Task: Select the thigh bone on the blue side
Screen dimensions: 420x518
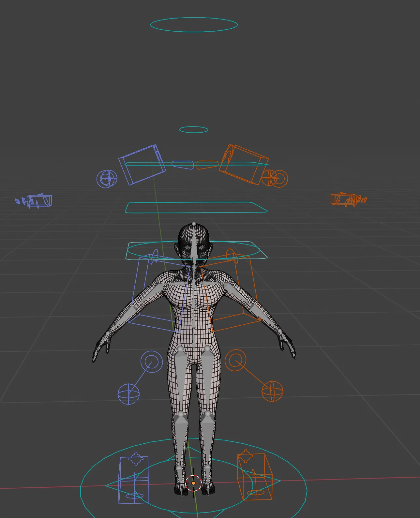Action: 181,380
